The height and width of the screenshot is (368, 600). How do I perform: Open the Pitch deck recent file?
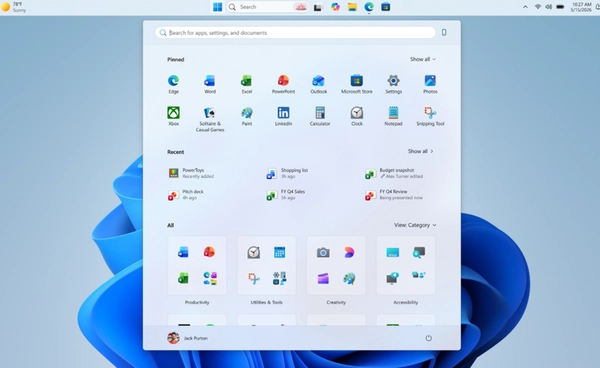pos(186,195)
